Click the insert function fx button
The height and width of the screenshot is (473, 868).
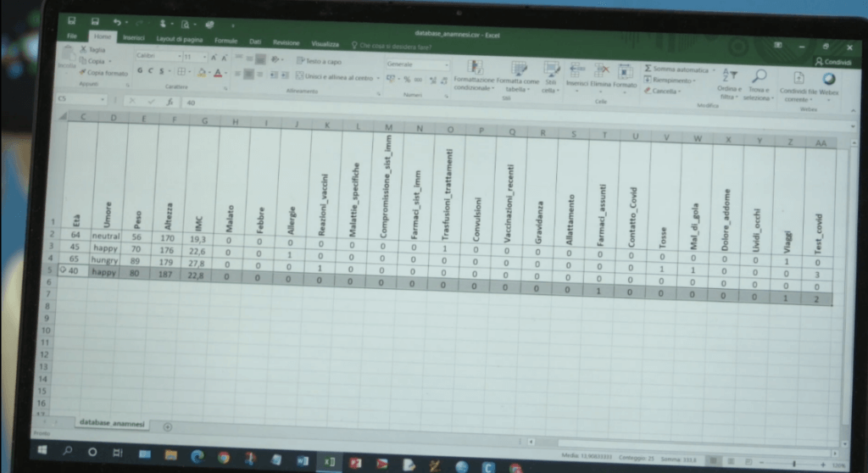pyautogui.click(x=170, y=101)
